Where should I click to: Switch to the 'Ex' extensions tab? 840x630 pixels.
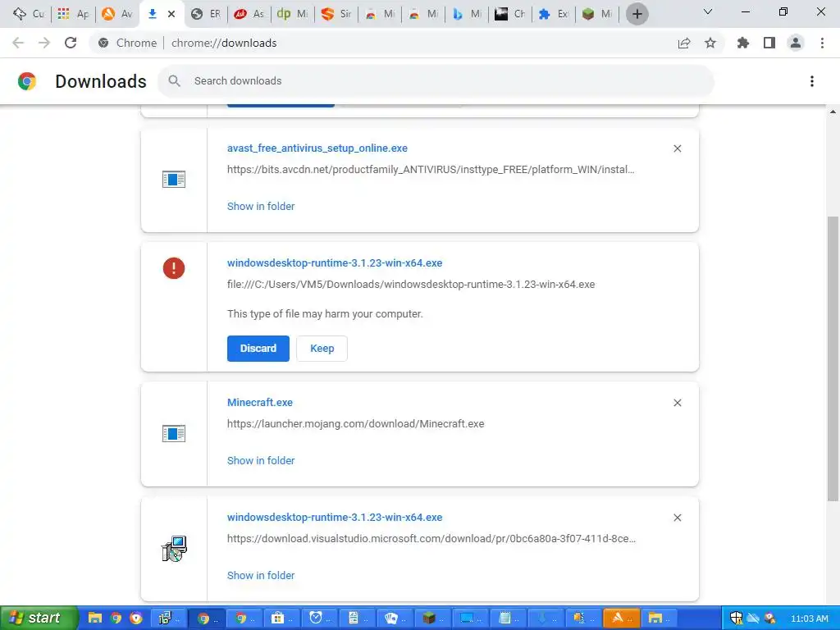click(x=554, y=14)
